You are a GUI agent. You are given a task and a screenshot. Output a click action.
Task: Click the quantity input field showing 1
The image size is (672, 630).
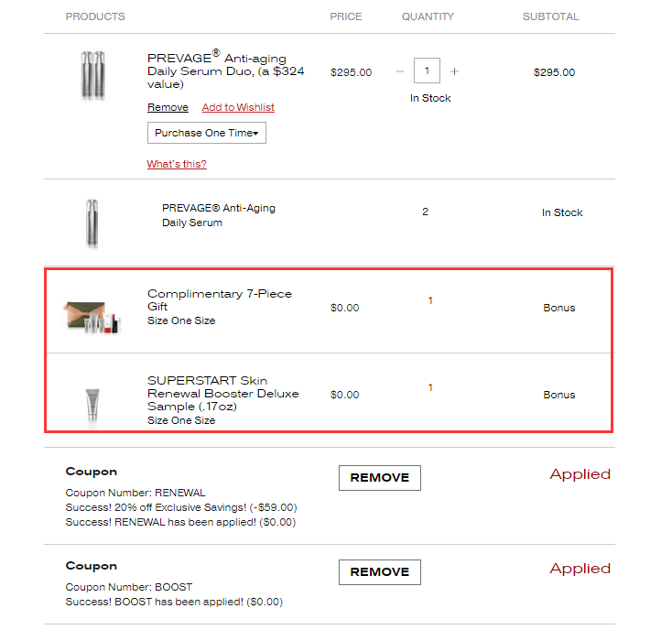[x=427, y=71]
